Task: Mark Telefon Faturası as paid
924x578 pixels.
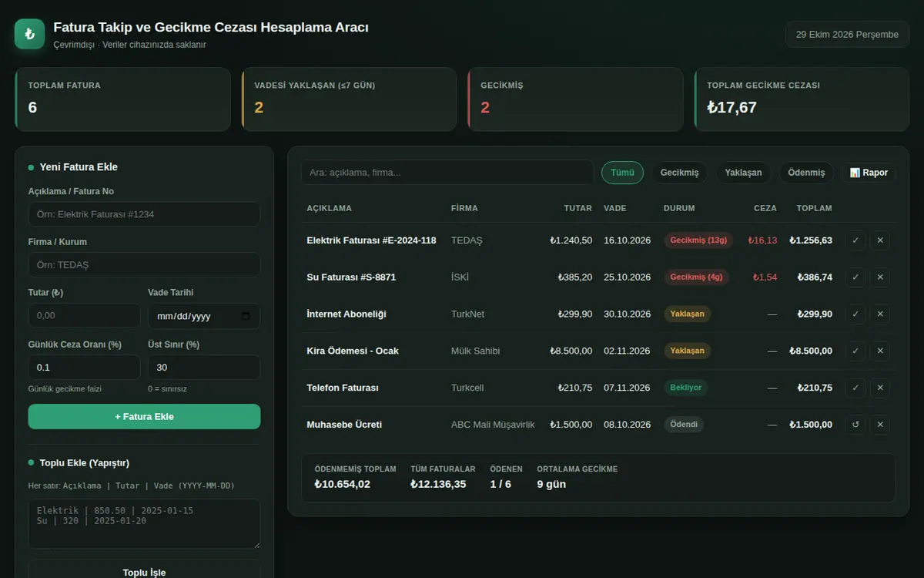Action: click(x=855, y=388)
